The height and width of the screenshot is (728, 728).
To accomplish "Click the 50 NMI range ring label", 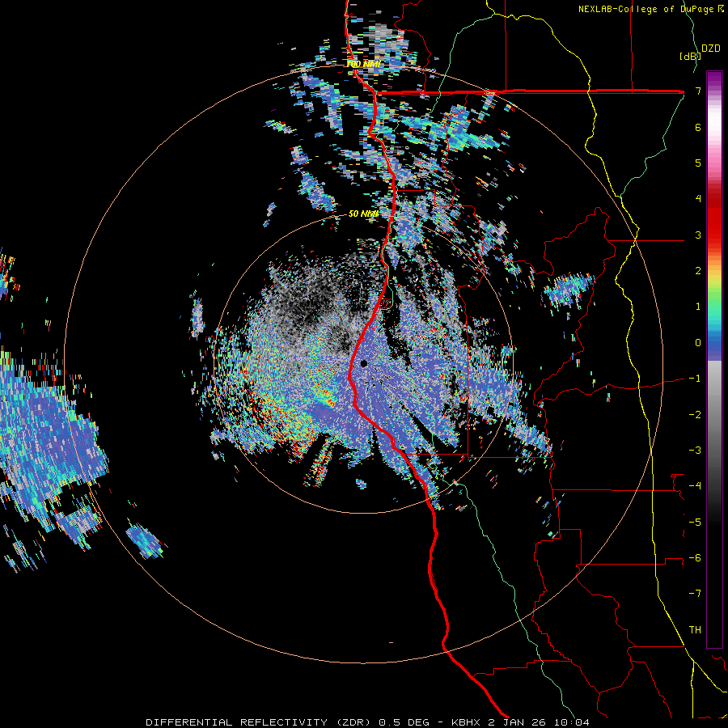I will (x=363, y=214).
